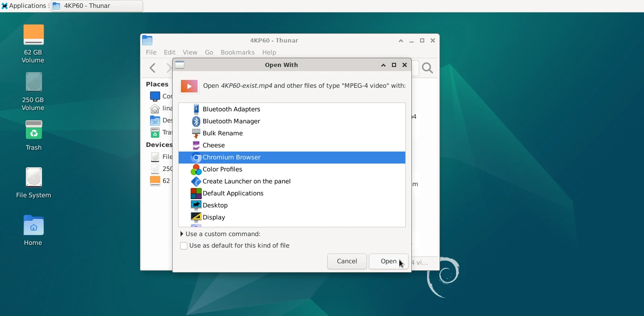Open the File System desktop icon
Screen dimensions: 644x316
point(33,178)
